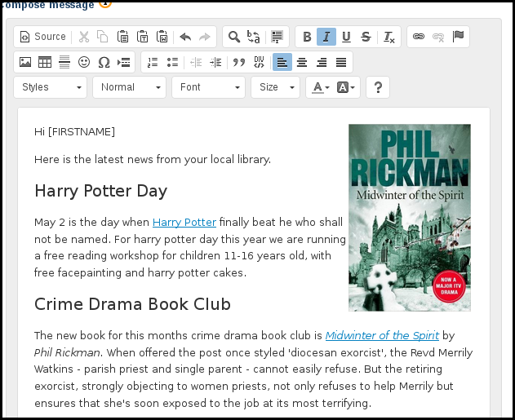515x420 pixels.
Task: Create a Div container
Action: [259, 62]
